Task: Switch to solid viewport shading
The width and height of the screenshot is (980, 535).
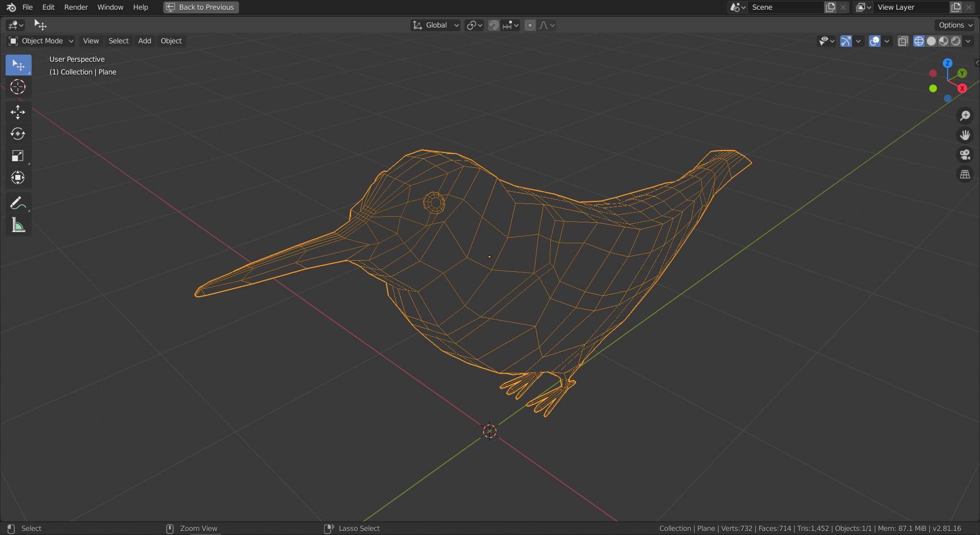Action: point(931,41)
